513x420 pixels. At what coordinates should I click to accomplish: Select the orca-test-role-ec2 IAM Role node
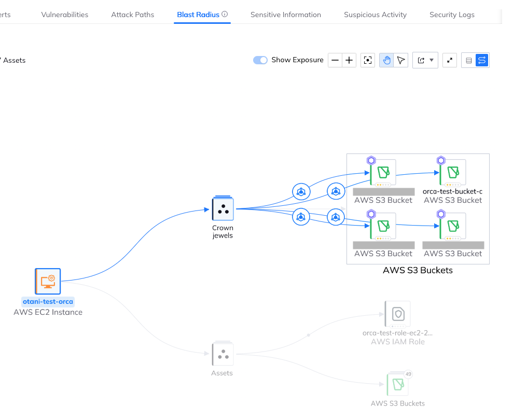tap(398, 314)
